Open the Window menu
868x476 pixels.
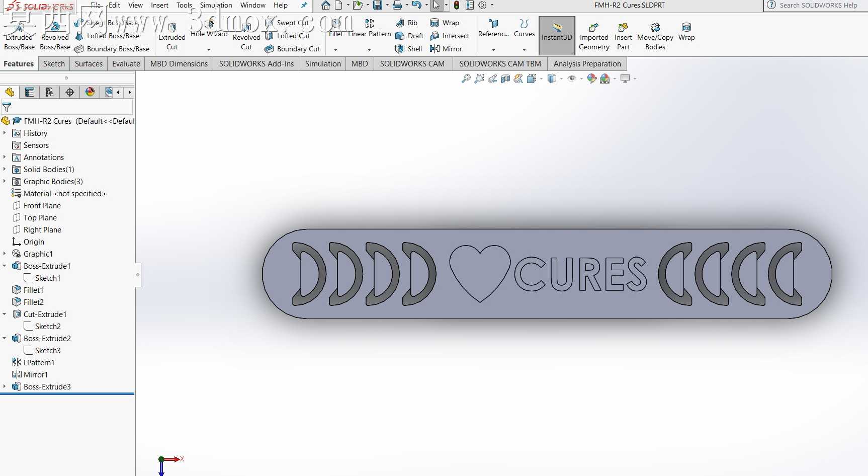(252, 5)
